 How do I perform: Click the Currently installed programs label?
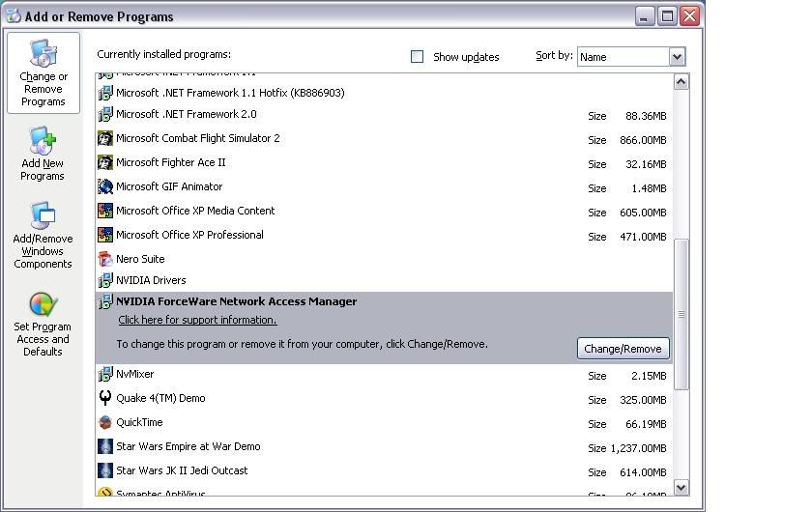[164, 54]
